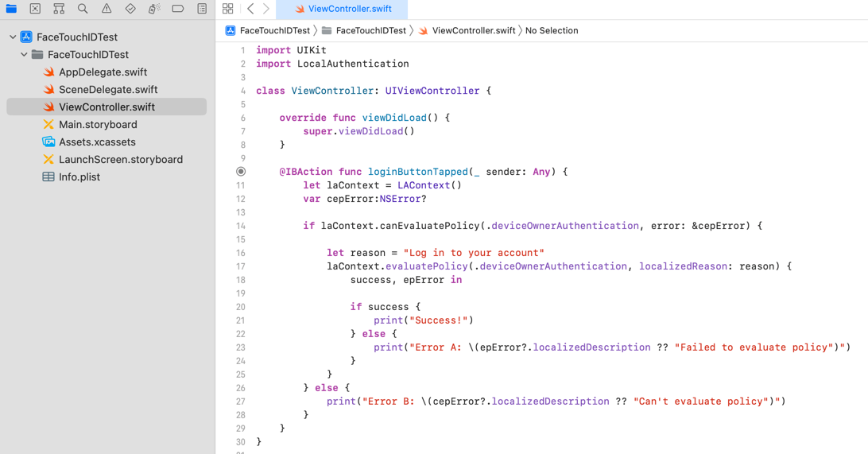This screenshot has height=454, width=868.
Task: Open the Debug navigator spray icon
Action: point(154,9)
